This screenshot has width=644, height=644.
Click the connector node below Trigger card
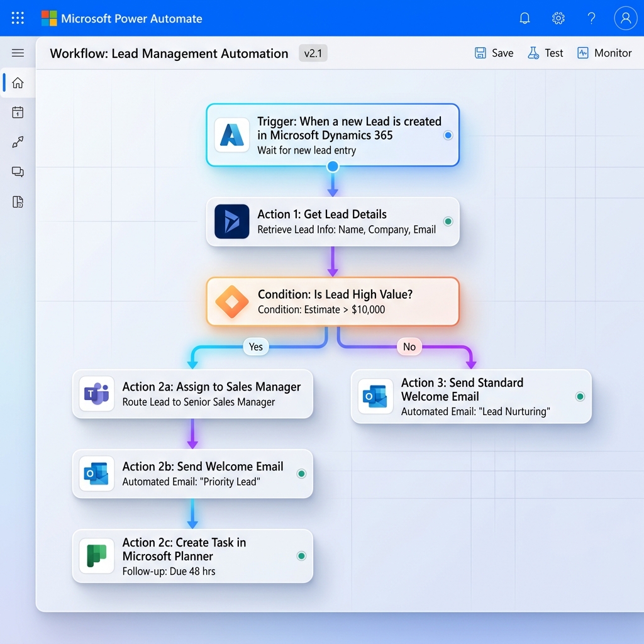333,166
